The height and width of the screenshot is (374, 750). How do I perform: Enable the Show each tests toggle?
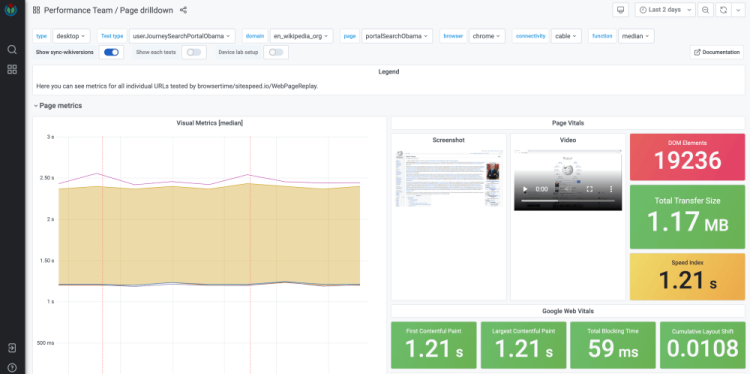[x=194, y=52]
